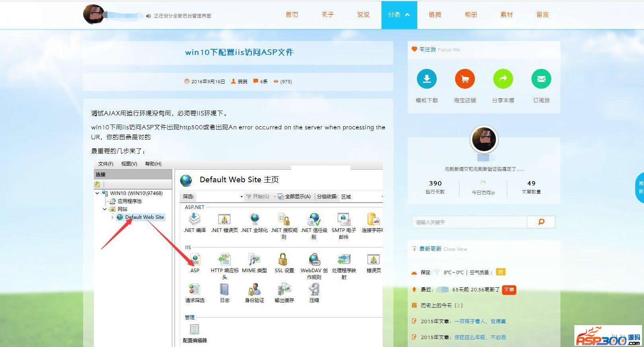Click the article title win10下配置iis访问ASP文件
644x347 pixels.
[x=239, y=52]
